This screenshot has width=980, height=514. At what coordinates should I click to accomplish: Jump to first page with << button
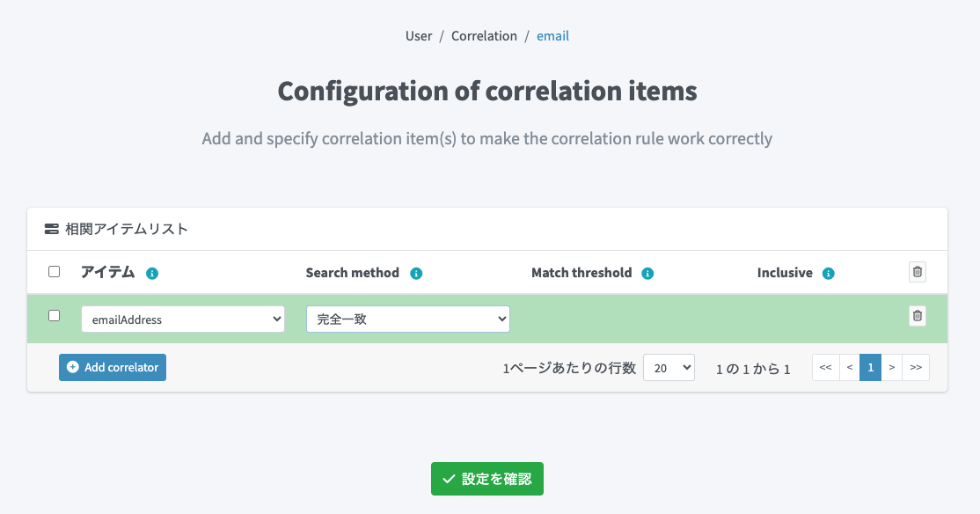click(825, 368)
